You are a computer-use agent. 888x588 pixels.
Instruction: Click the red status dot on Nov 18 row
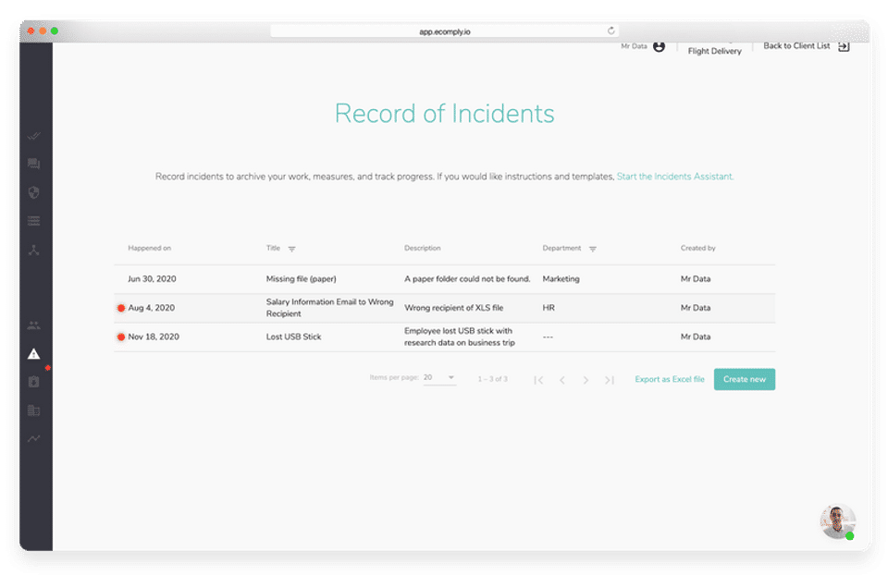120,337
